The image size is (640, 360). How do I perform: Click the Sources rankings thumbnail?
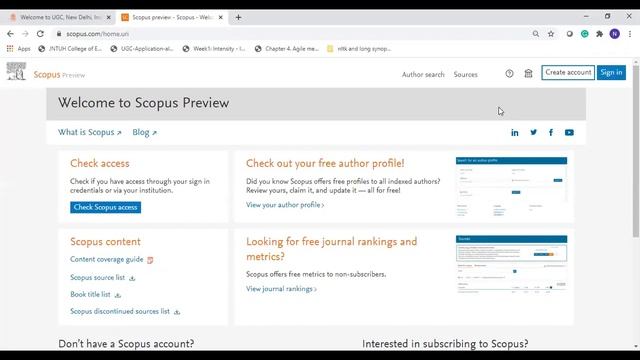point(511,264)
